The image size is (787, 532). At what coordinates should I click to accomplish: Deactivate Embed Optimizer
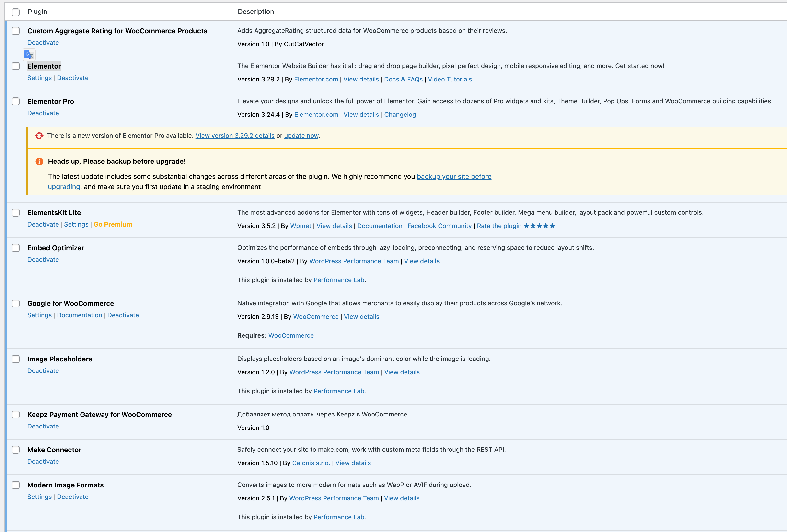[43, 260]
